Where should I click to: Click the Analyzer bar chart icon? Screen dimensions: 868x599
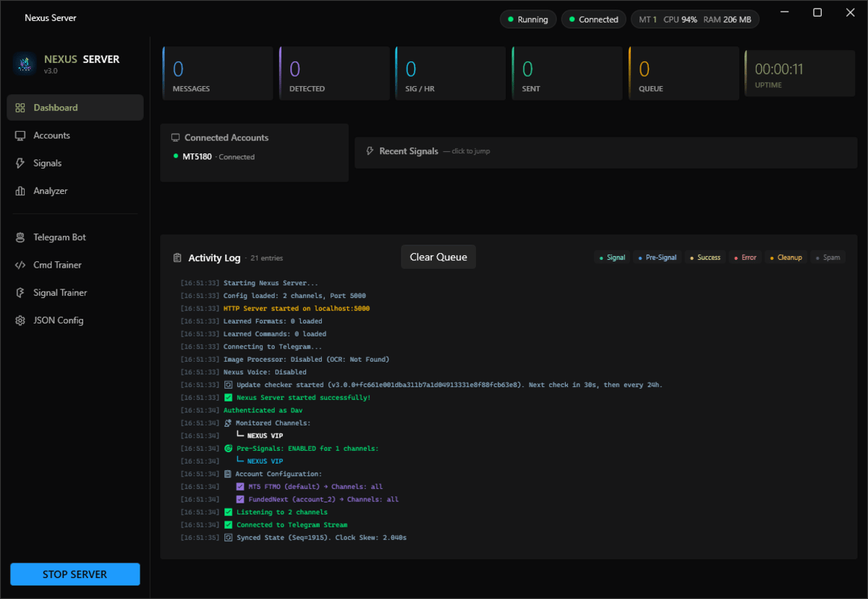click(x=20, y=191)
